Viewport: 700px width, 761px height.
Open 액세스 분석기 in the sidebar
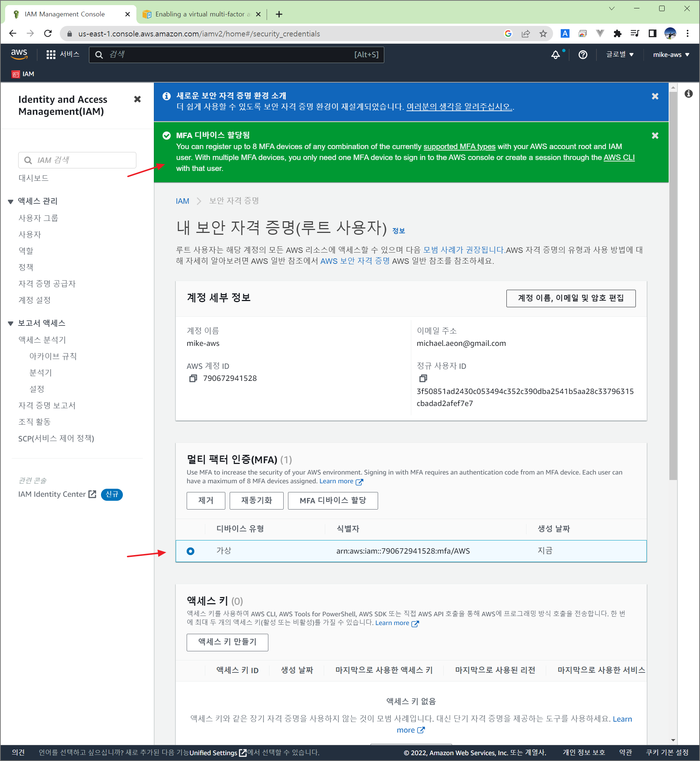click(42, 340)
